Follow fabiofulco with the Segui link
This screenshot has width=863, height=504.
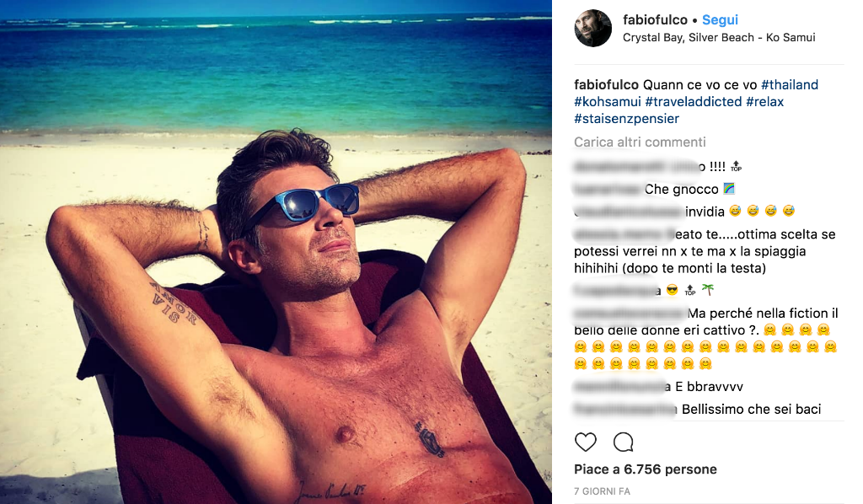click(x=720, y=20)
